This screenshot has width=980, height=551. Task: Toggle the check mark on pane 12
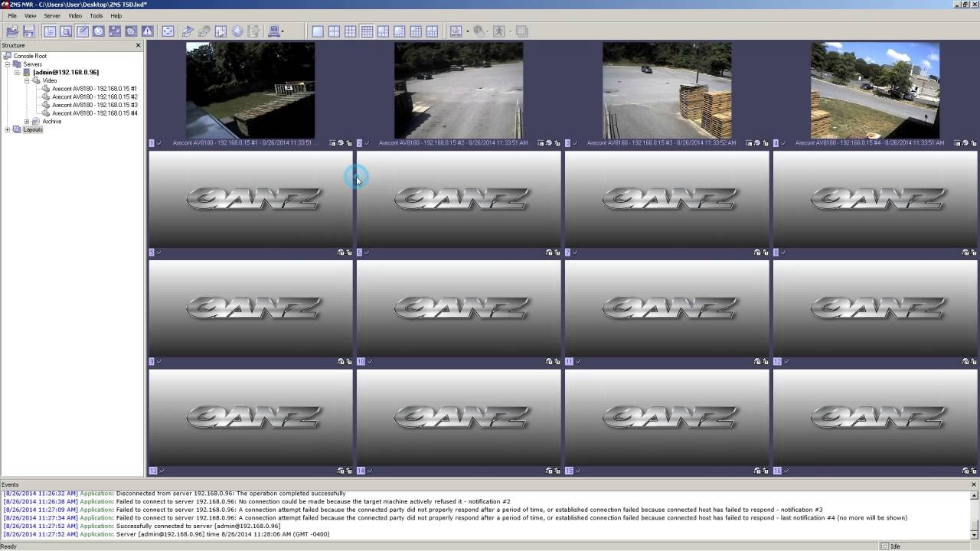click(x=786, y=362)
